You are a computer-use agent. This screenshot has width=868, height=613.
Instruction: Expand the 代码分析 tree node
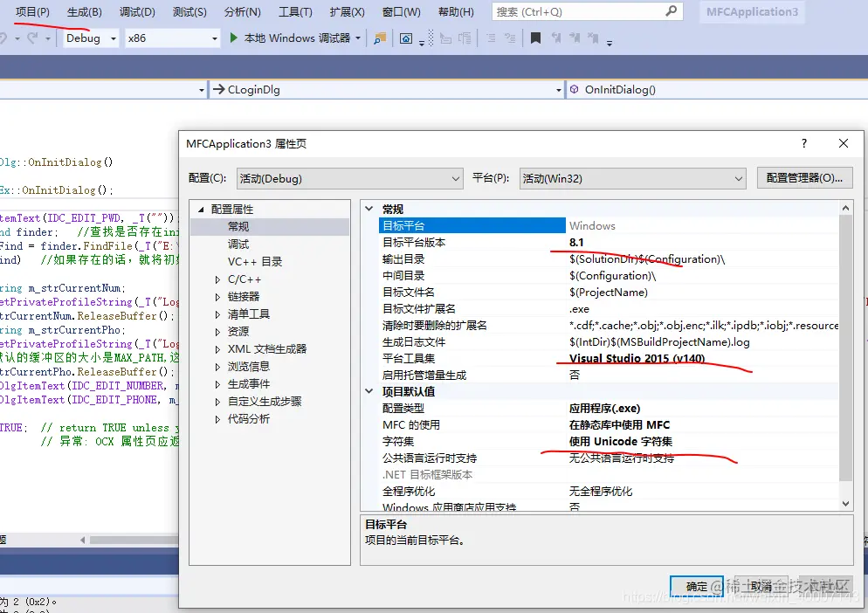click(217, 419)
